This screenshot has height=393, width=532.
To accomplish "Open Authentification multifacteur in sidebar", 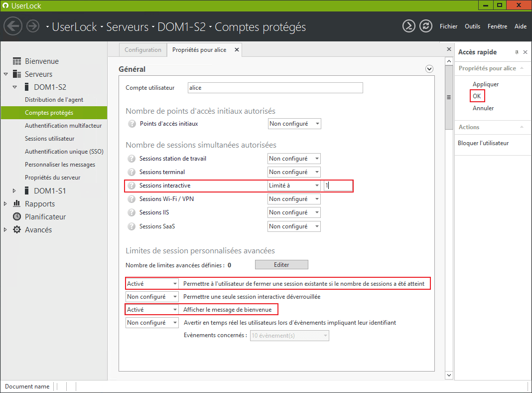I will [63, 126].
